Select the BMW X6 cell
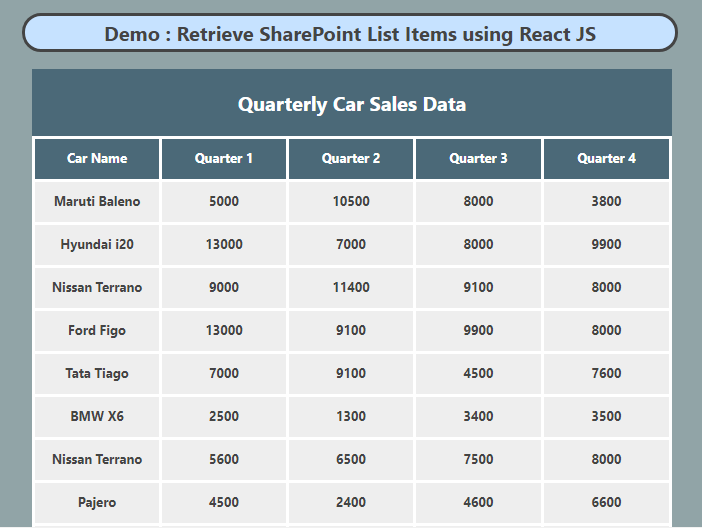 pos(97,416)
